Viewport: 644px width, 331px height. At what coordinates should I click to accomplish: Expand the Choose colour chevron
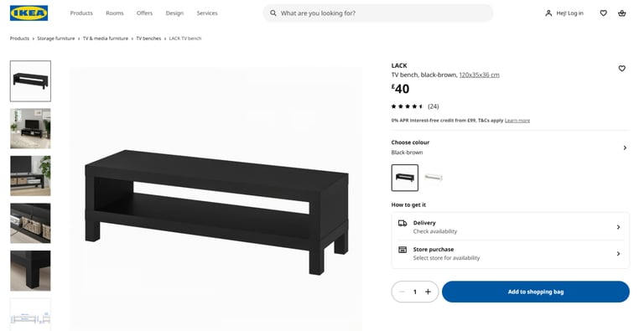point(625,147)
